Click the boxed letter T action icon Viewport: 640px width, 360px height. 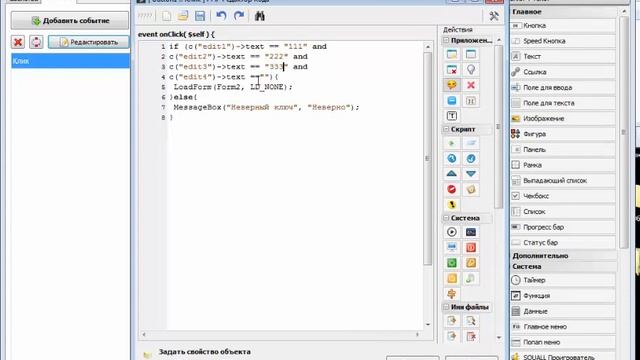452,116
